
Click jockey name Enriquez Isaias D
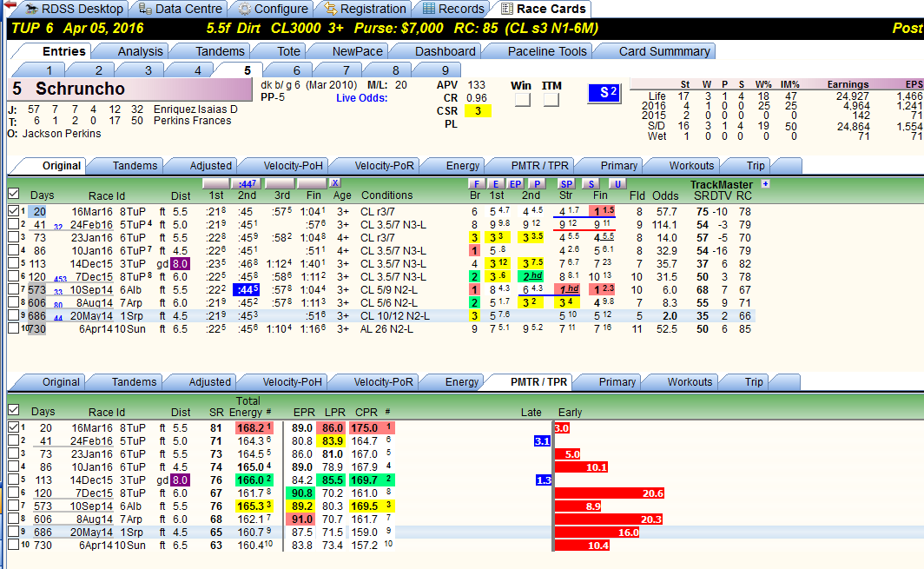pyautogui.click(x=195, y=109)
